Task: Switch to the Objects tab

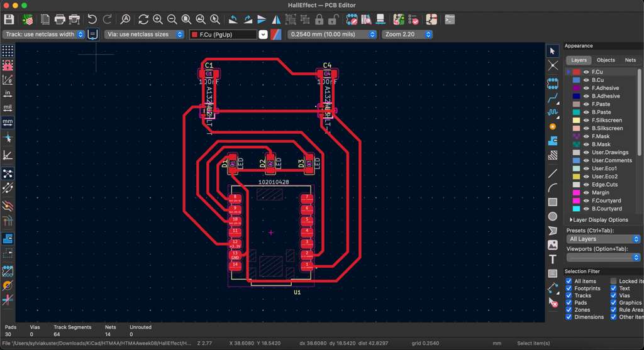Action: point(606,60)
